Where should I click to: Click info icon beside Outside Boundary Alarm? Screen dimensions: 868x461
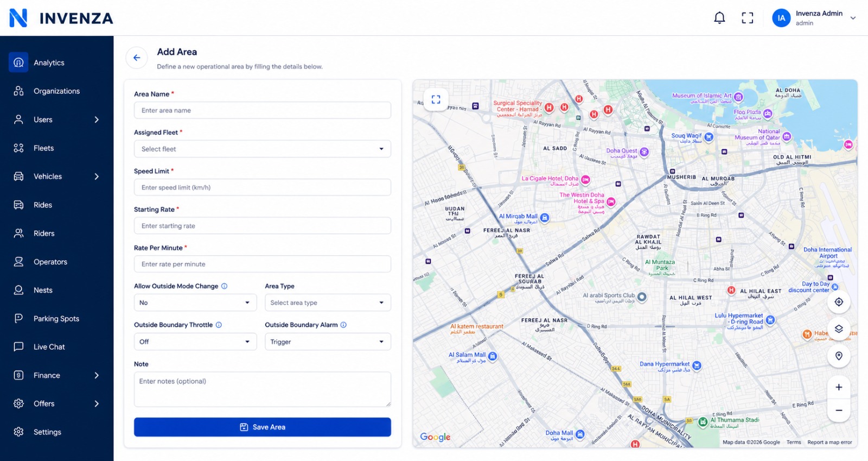click(x=343, y=325)
